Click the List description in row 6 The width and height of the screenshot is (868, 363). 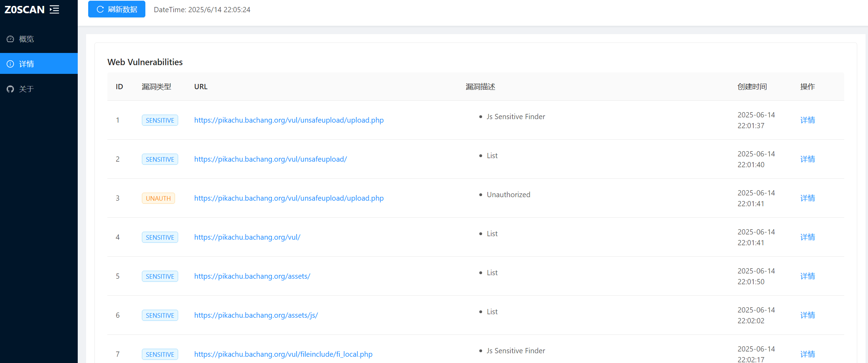point(492,312)
